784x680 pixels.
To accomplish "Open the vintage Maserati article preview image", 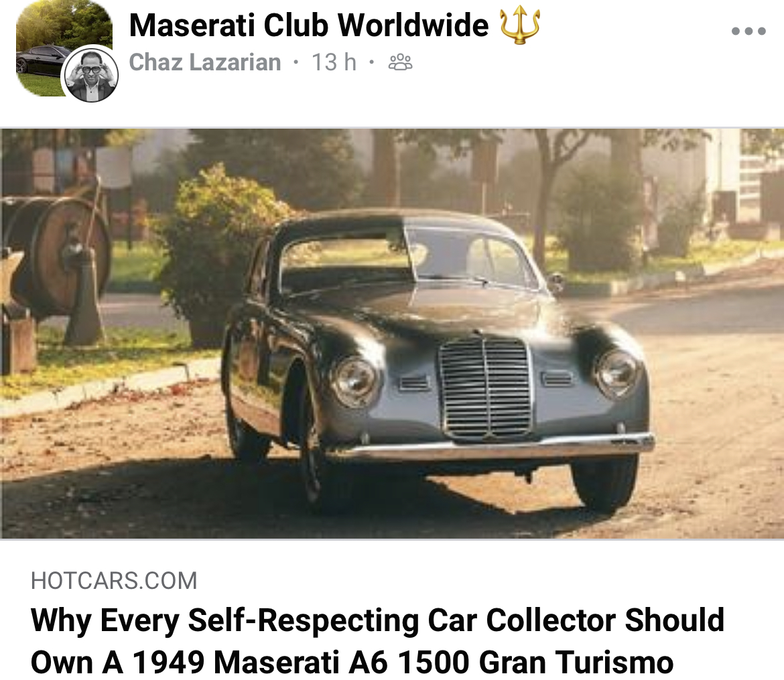I will [392, 334].
